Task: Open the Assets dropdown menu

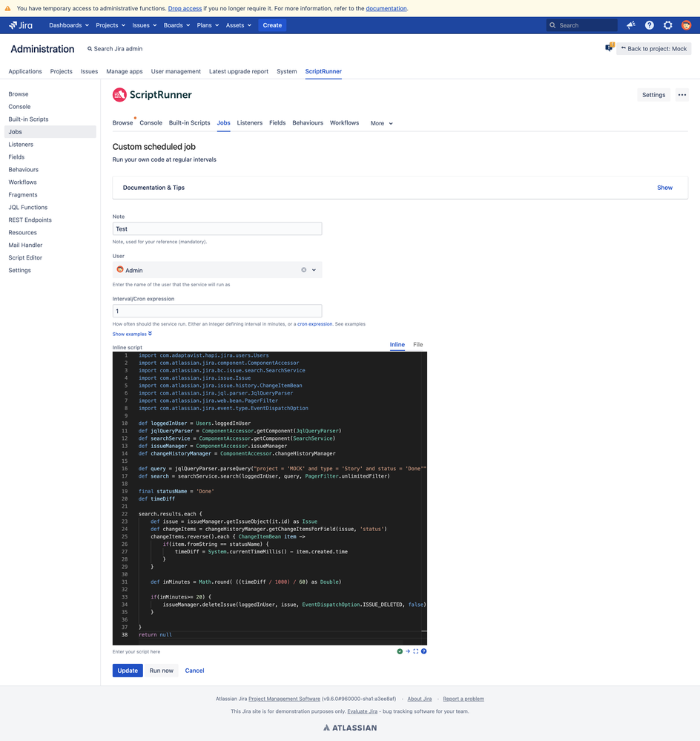Action: point(239,25)
